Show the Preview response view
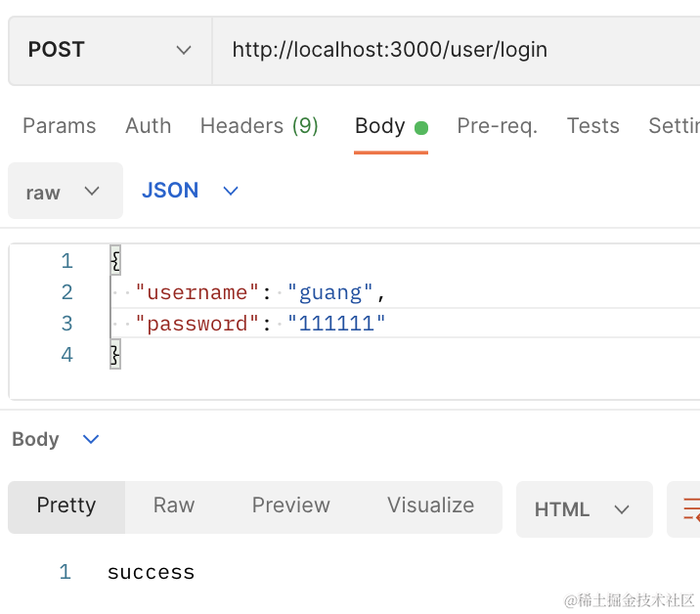This screenshot has width=700, height=614. click(x=290, y=505)
